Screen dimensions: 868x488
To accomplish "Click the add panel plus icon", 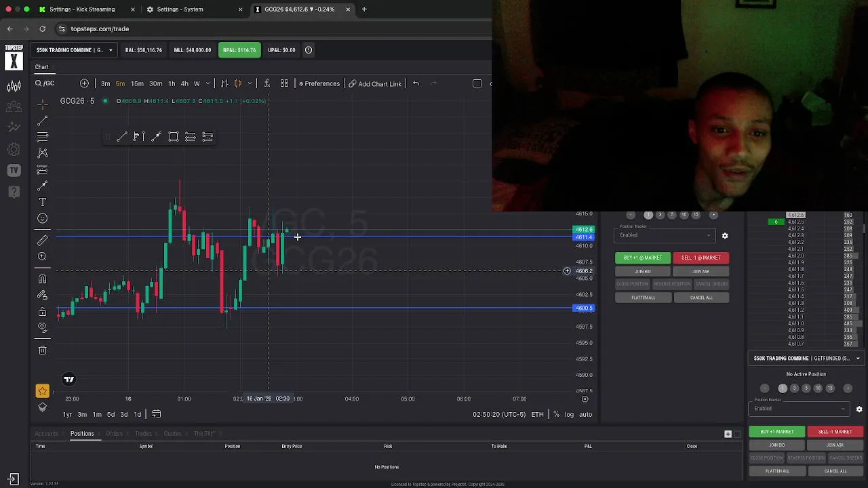I will 728,434.
